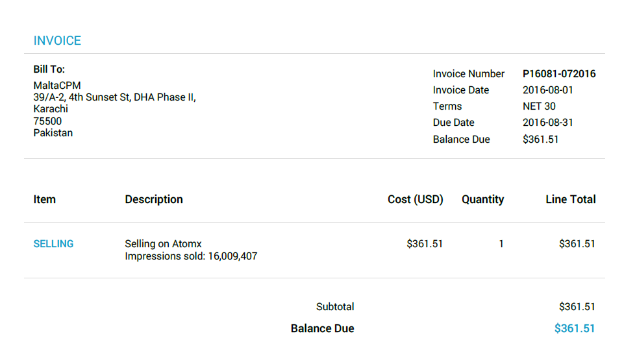Image resolution: width=637 pixels, height=364 pixels.
Task: Click the invoice date 2016-08-01
Action: (547, 90)
